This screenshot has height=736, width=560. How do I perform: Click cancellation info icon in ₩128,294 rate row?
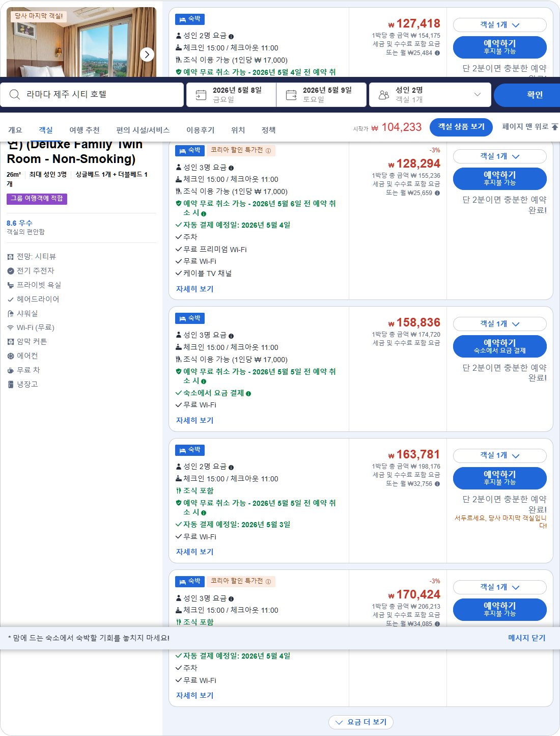tap(204, 214)
